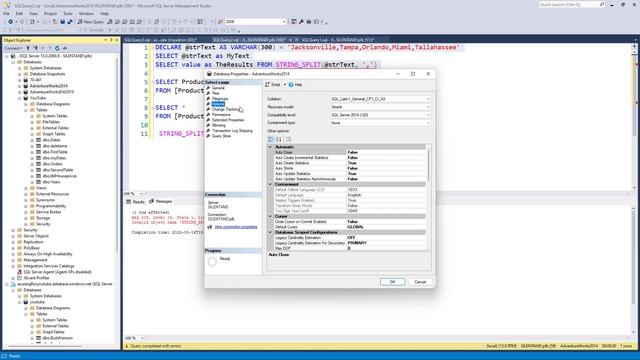
Task: Select the Security folder under YouTube
Action: pos(43,224)
